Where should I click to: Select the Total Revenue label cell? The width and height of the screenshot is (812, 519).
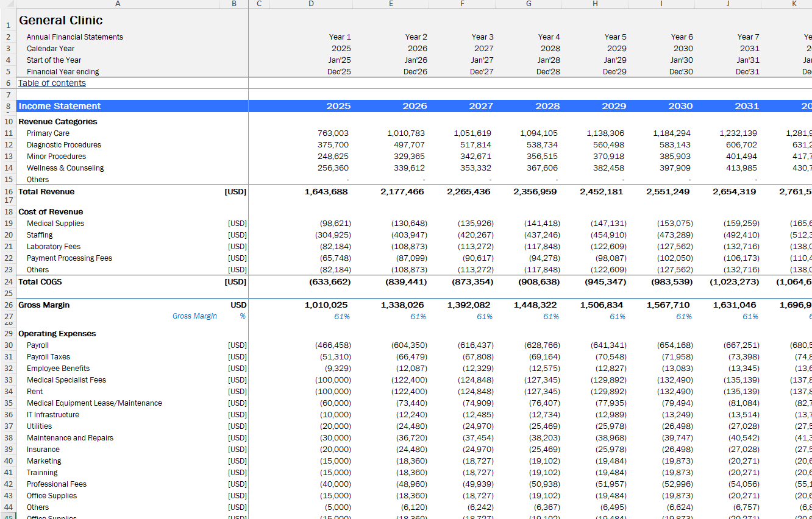(46, 191)
